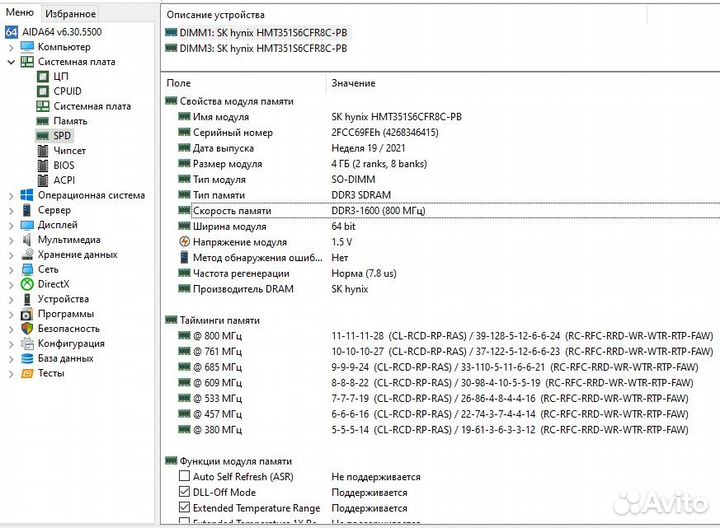The width and height of the screenshot is (720, 528).
Task: Select the ACPI tree icon
Action: 43,180
